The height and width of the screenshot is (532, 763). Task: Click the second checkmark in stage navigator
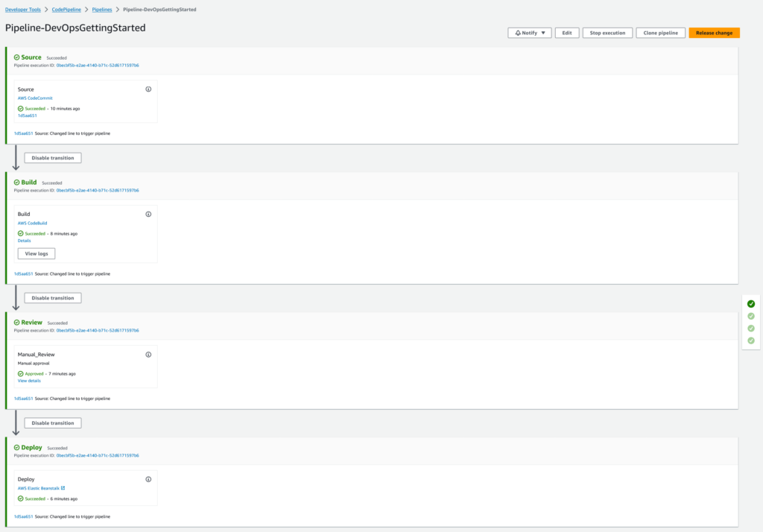751,316
